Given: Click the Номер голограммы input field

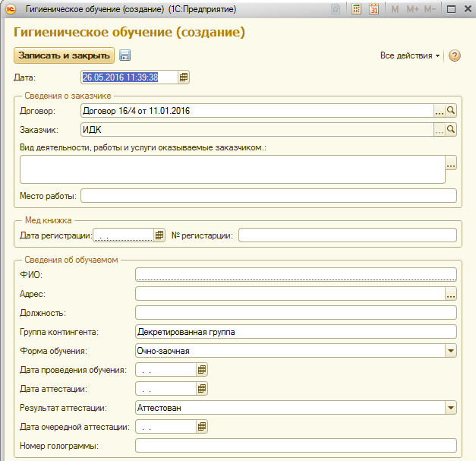Looking at the screenshot, I should (x=295, y=446).
